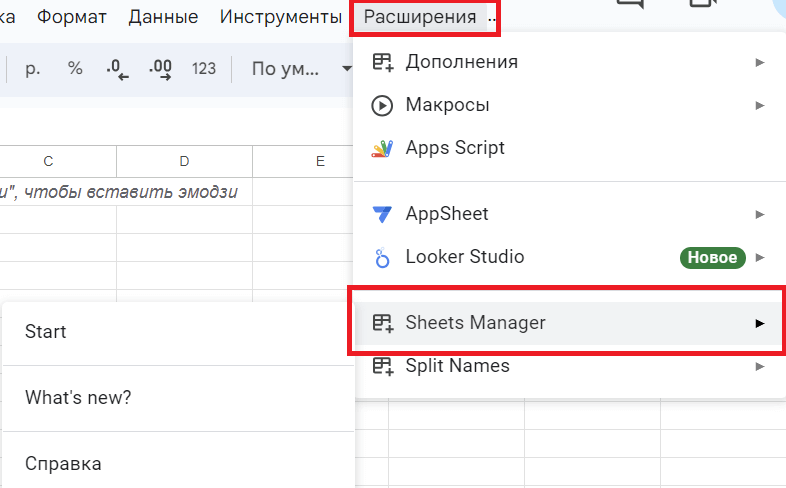Image resolution: width=786 pixels, height=488 pixels.
Task: Open Макросы submenu
Action: (x=569, y=105)
